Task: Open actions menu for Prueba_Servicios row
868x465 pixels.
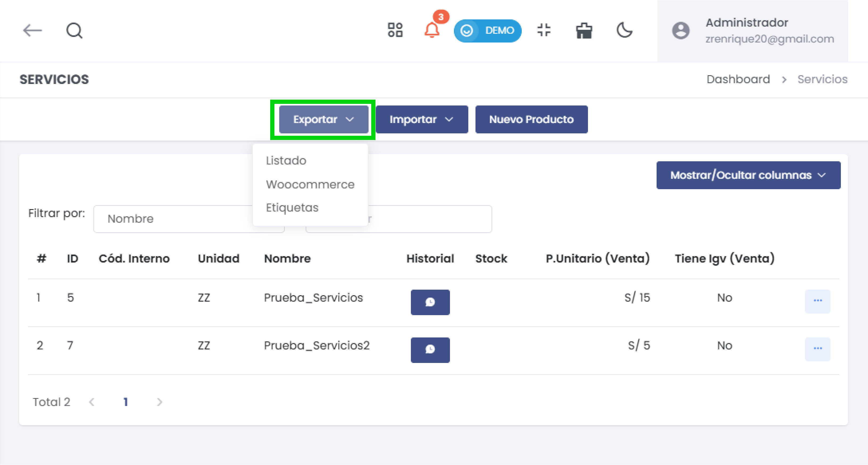Action: point(818,301)
